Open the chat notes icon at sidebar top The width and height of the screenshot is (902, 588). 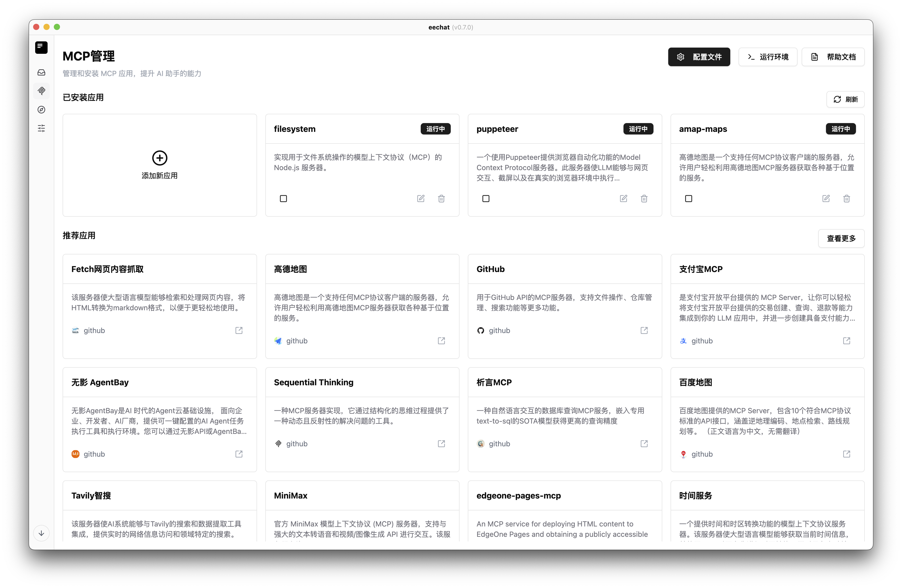click(41, 47)
